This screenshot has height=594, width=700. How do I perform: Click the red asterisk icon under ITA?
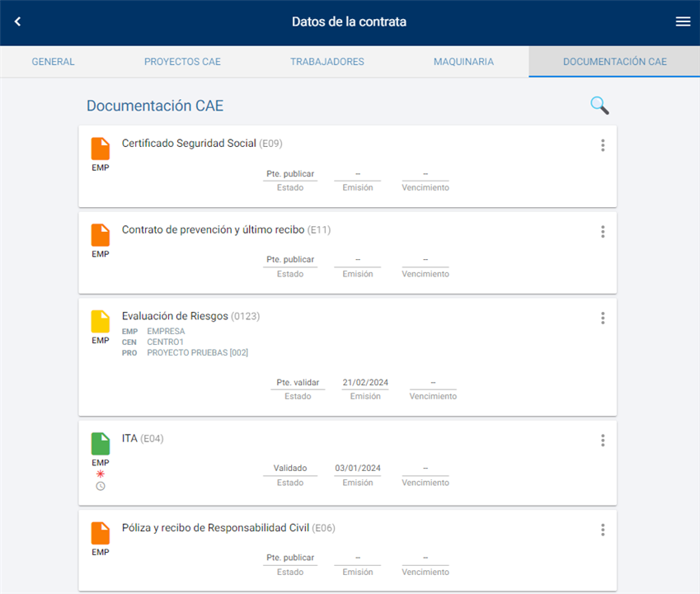pyautogui.click(x=101, y=474)
